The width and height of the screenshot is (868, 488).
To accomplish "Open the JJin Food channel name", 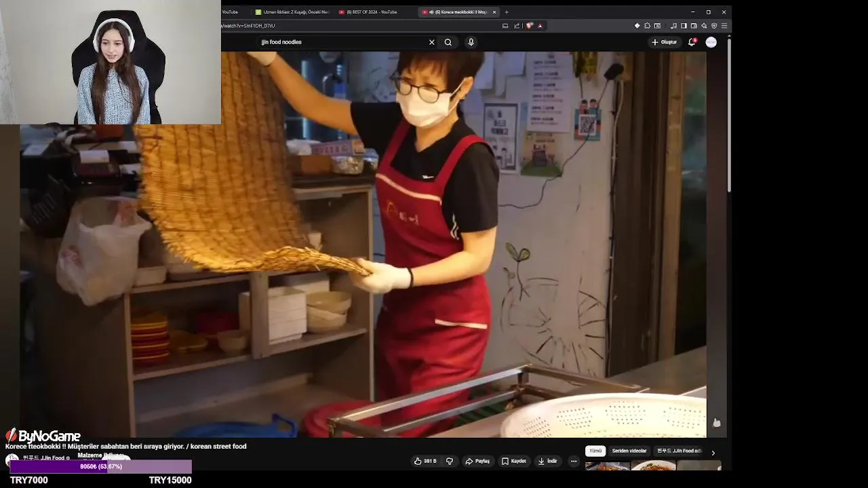I will coord(44,458).
